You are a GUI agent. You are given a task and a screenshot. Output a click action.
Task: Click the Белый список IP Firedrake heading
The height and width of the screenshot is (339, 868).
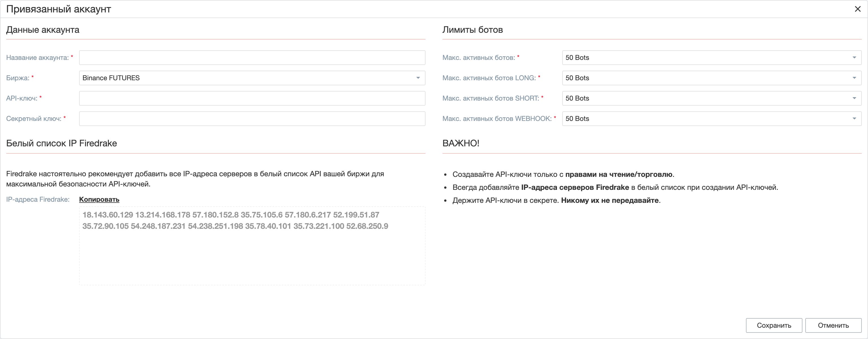62,143
